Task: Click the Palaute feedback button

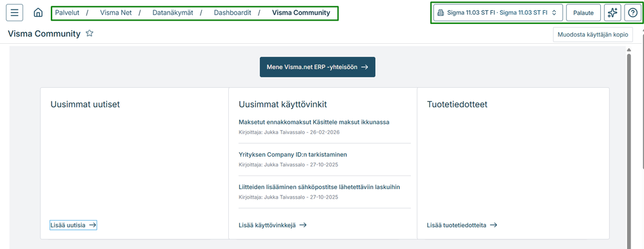Action: pyautogui.click(x=583, y=13)
